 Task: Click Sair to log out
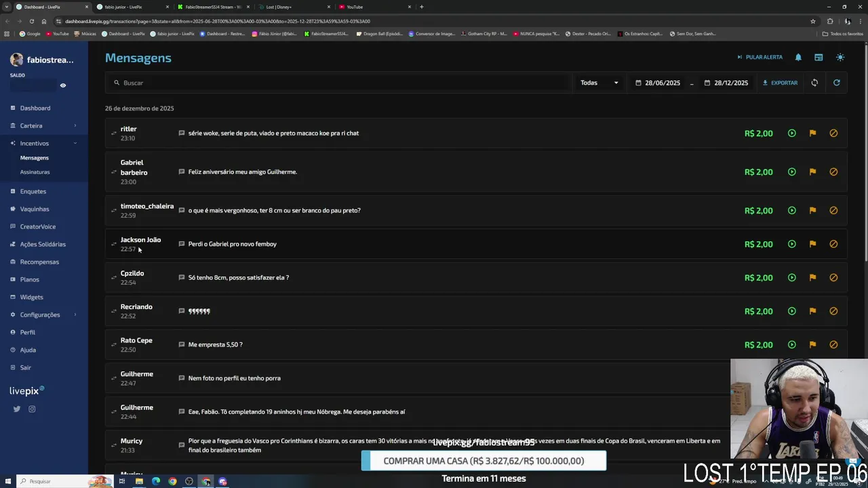click(25, 367)
